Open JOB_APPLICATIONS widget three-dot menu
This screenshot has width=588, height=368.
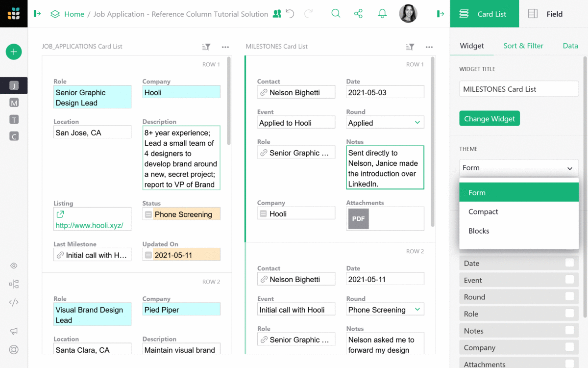click(225, 47)
